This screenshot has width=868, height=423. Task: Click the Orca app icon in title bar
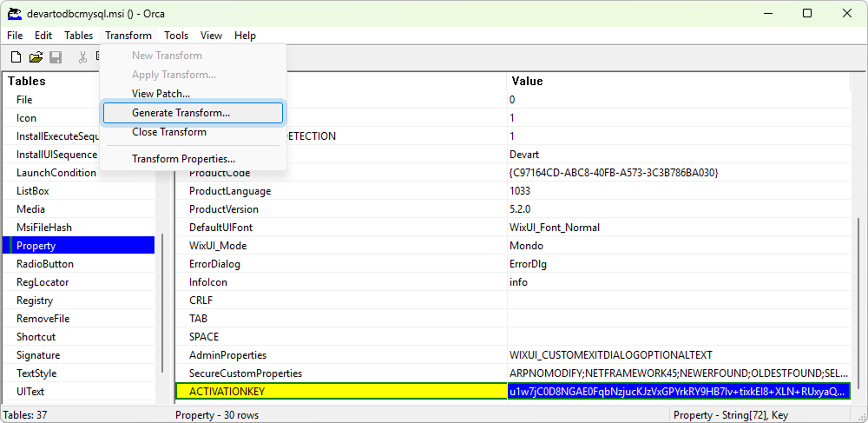click(15, 14)
